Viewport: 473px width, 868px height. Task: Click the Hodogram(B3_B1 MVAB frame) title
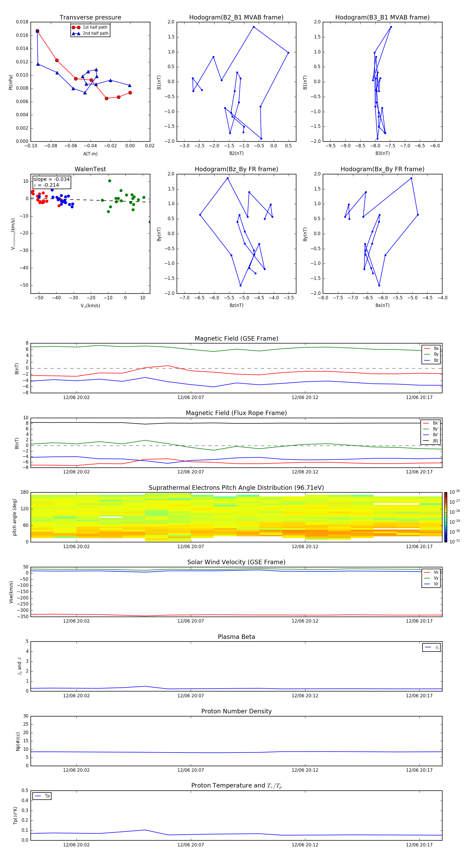click(x=382, y=17)
